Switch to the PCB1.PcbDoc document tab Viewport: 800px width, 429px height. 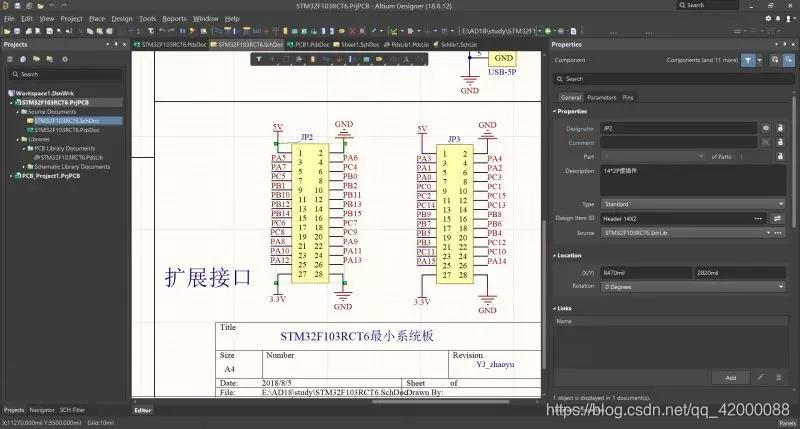(309, 44)
